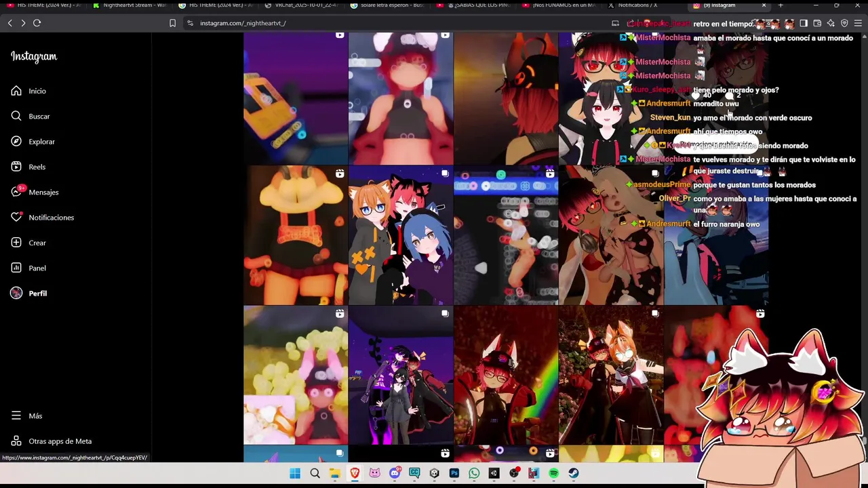Open the three catgirls group post
This screenshot has height=488, width=868.
401,236
